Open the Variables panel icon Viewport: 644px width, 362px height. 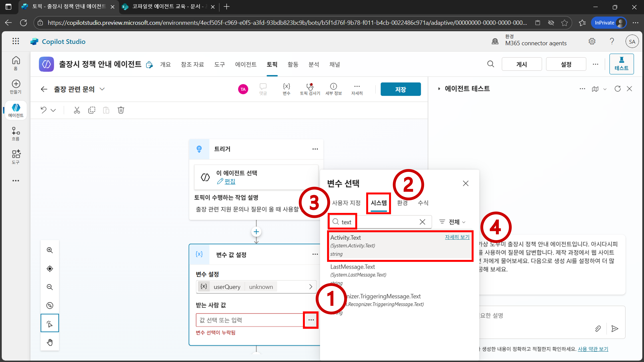(x=286, y=89)
